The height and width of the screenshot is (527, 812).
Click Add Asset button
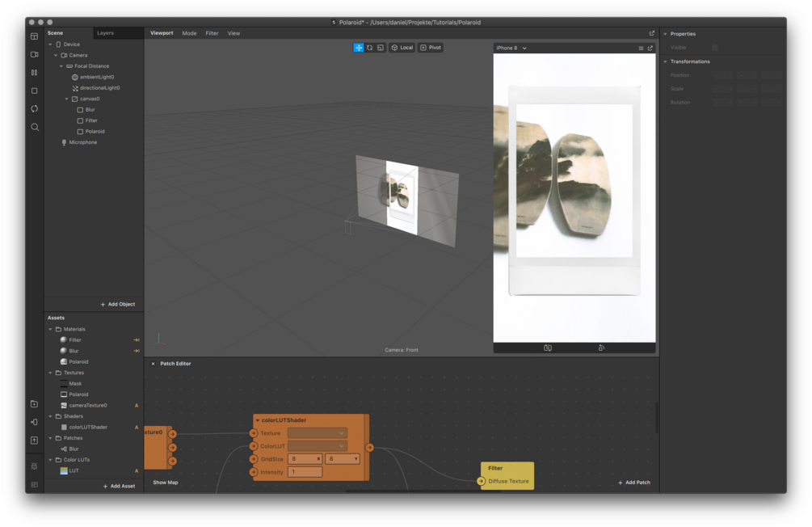coord(119,486)
